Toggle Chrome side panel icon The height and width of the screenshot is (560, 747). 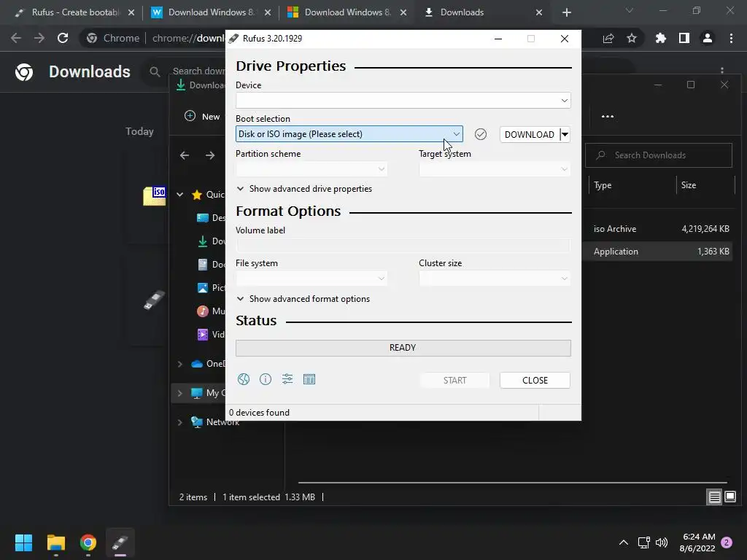click(x=684, y=38)
